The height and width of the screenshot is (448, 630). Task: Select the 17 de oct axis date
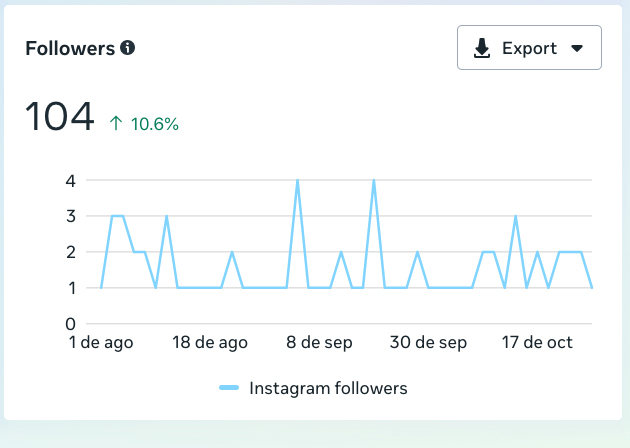point(537,343)
